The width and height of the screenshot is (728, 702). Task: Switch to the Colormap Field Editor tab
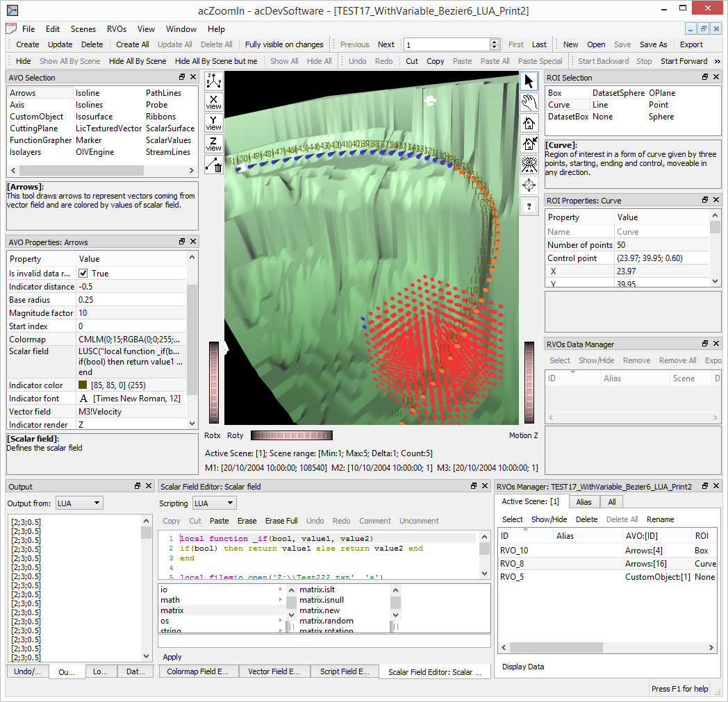[x=198, y=671]
